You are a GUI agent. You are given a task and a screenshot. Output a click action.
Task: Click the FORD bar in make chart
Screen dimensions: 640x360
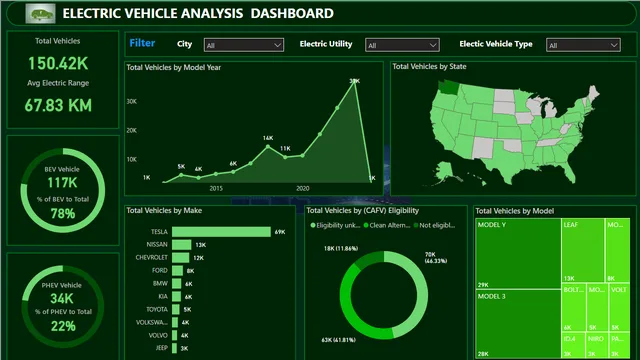[x=177, y=271]
